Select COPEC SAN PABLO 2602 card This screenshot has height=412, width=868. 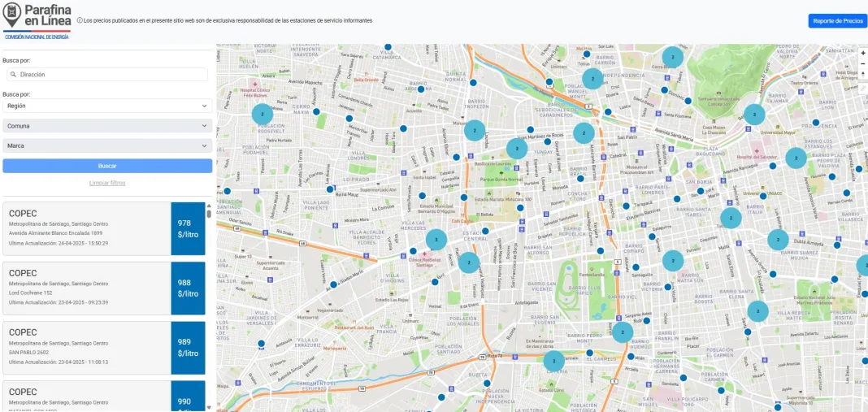pyautogui.click(x=104, y=348)
